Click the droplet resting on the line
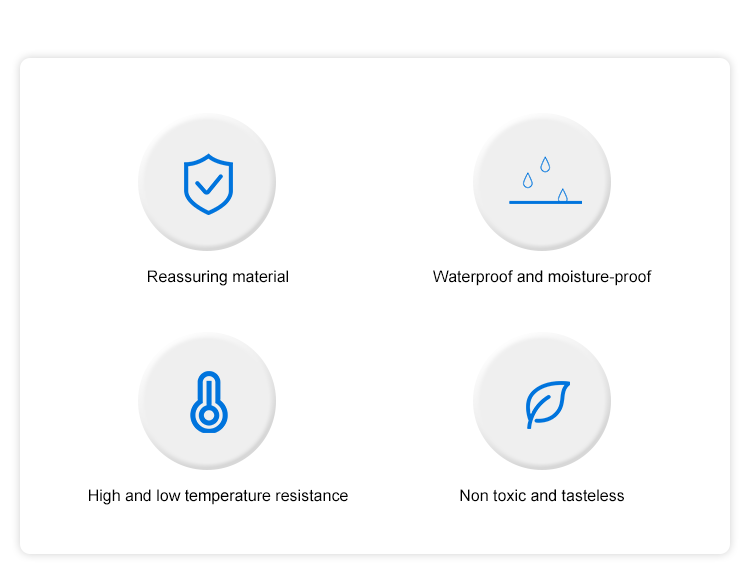The image size is (750, 583). coord(563,195)
